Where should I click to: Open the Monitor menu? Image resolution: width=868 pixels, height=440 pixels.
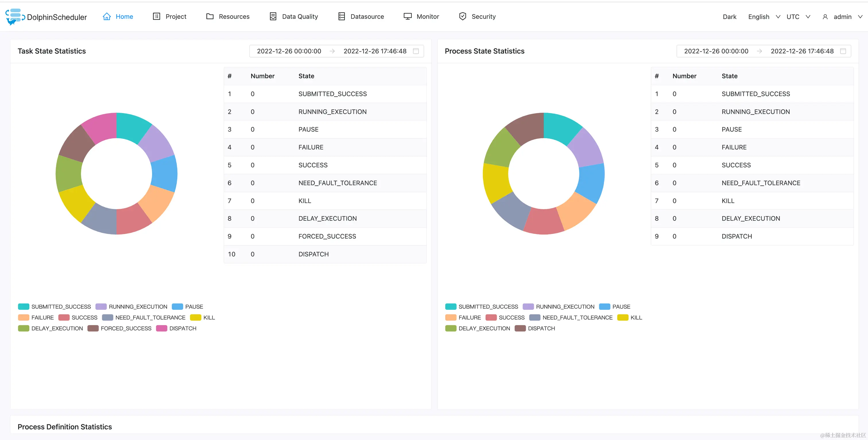click(427, 17)
